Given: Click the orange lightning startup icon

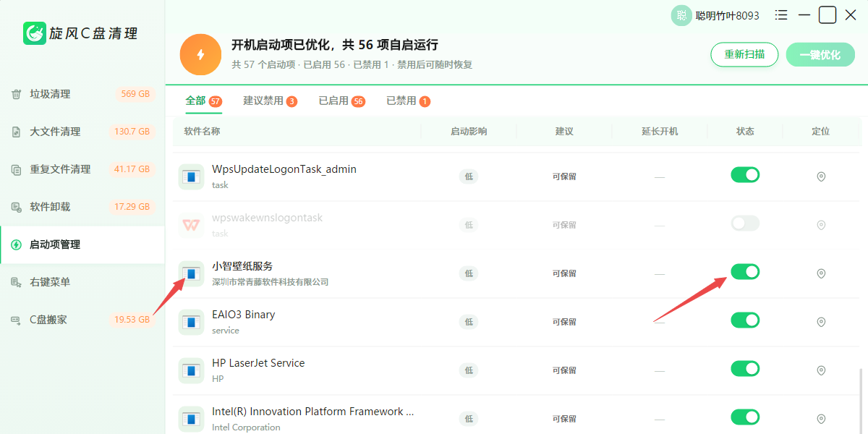Looking at the screenshot, I should pyautogui.click(x=200, y=54).
